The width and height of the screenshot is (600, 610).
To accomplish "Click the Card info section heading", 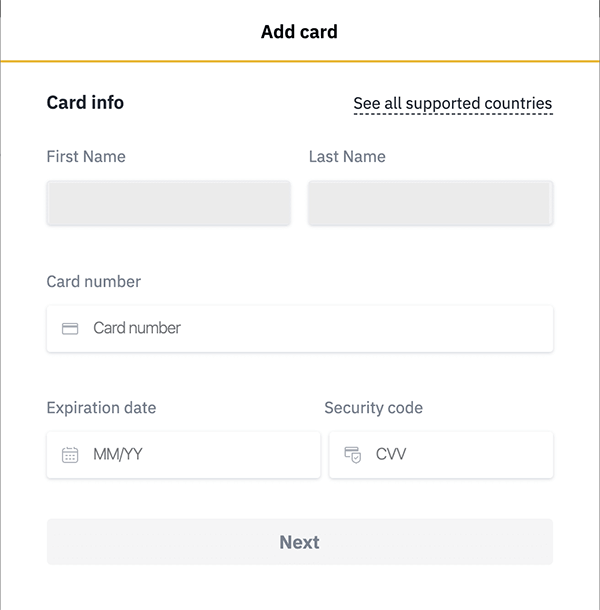I will click(x=85, y=103).
